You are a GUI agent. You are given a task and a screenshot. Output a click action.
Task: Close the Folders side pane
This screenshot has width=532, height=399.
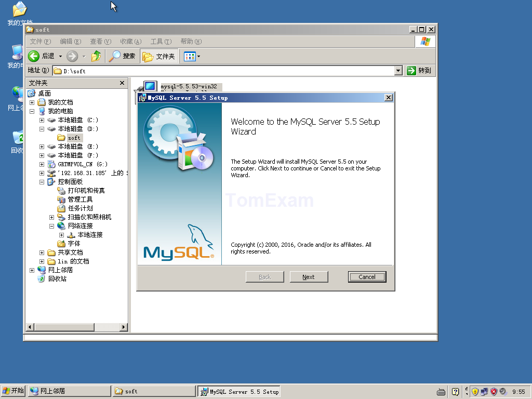pos(122,83)
